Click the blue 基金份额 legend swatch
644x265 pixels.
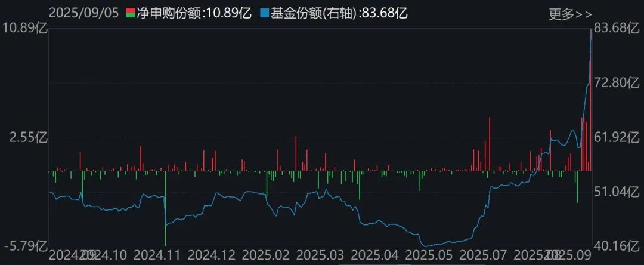(265, 13)
